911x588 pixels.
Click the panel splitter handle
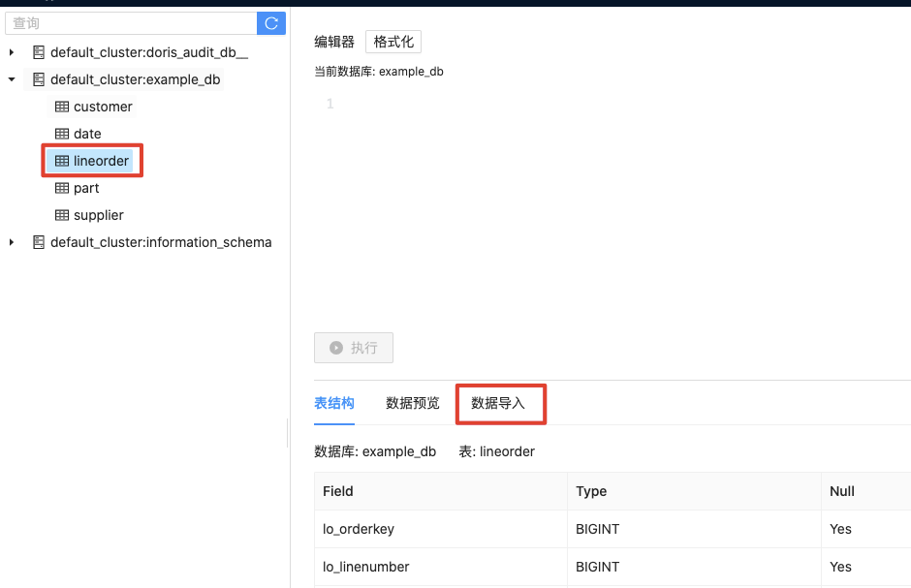(288, 433)
